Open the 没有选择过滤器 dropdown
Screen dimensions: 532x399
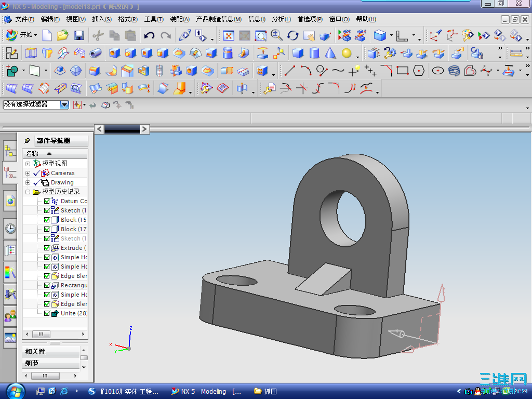point(64,104)
